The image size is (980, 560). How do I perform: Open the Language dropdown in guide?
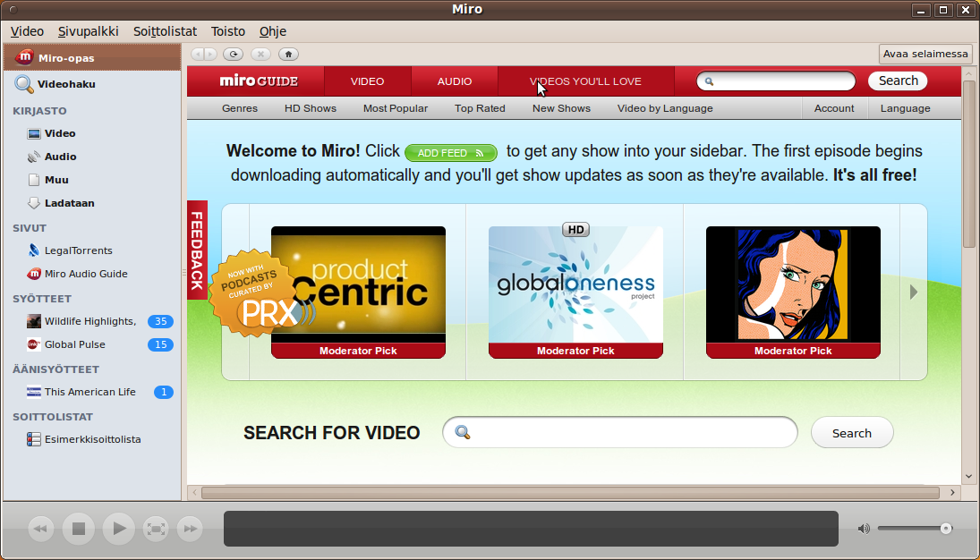click(x=905, y=108)
